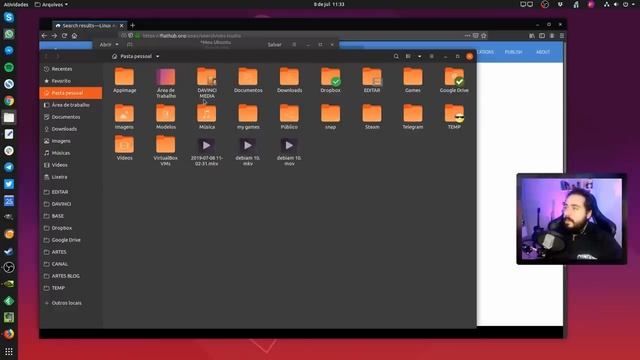Screen dimensions: 640x360
Task: Toggle the list/grid view button
Action: 408,56
